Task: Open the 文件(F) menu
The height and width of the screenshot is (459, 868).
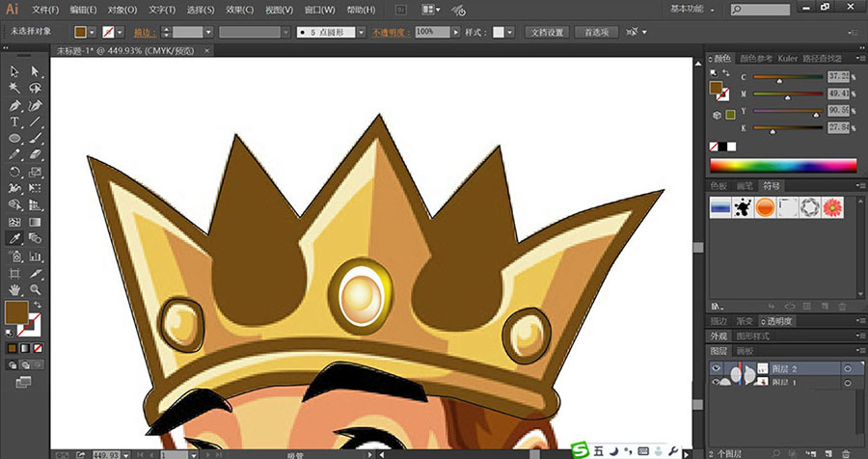Action: pyautogui.click(x=45, y=10)
